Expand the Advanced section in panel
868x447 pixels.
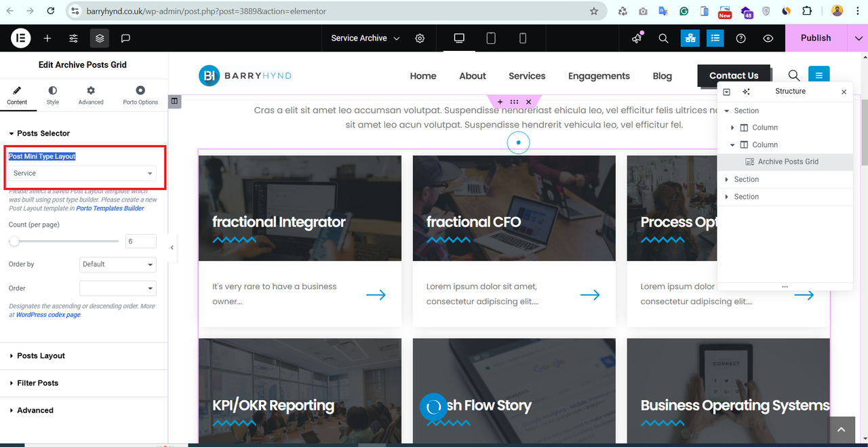(x=35, y=410)
